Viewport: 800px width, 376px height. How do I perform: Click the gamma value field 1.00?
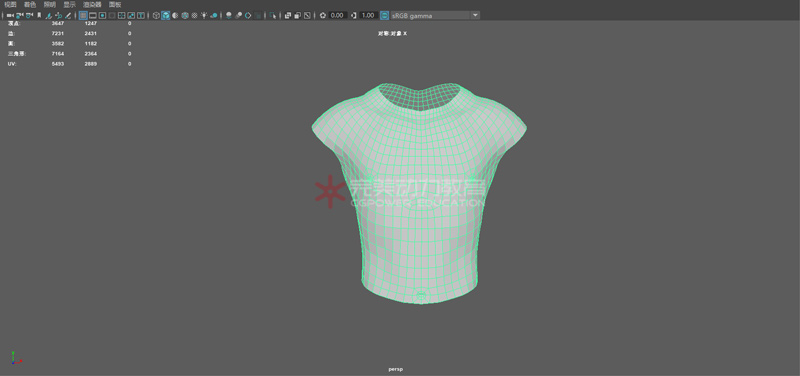pos(368,15)
